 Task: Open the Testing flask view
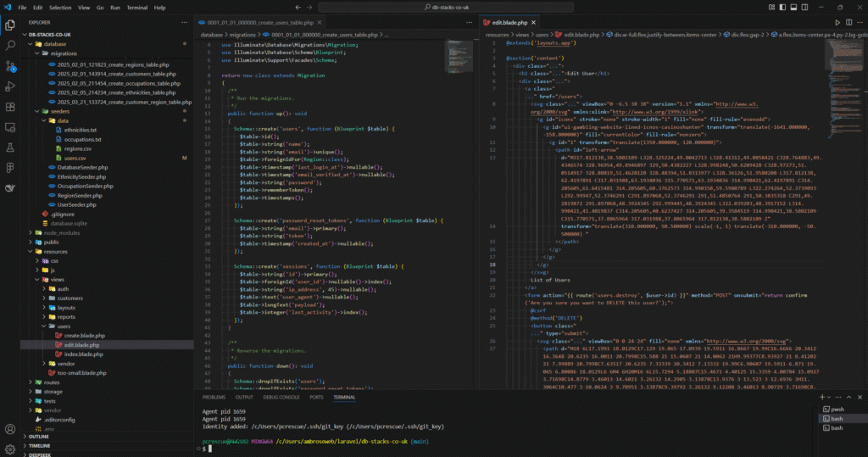10,148
